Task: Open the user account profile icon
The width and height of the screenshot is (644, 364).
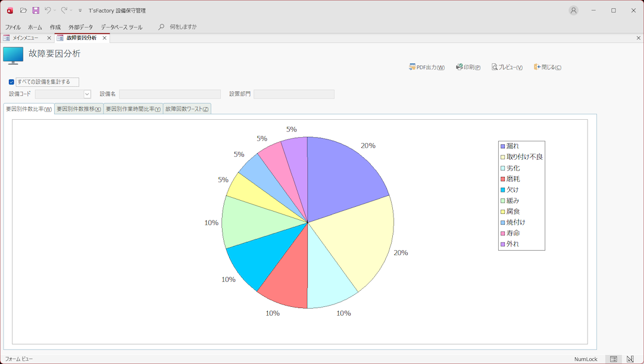Action: pyautogui.click(x=573, y=11)
